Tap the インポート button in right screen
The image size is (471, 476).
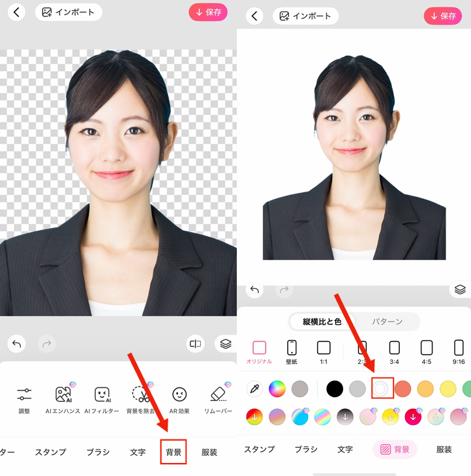[x=305, y=16]
